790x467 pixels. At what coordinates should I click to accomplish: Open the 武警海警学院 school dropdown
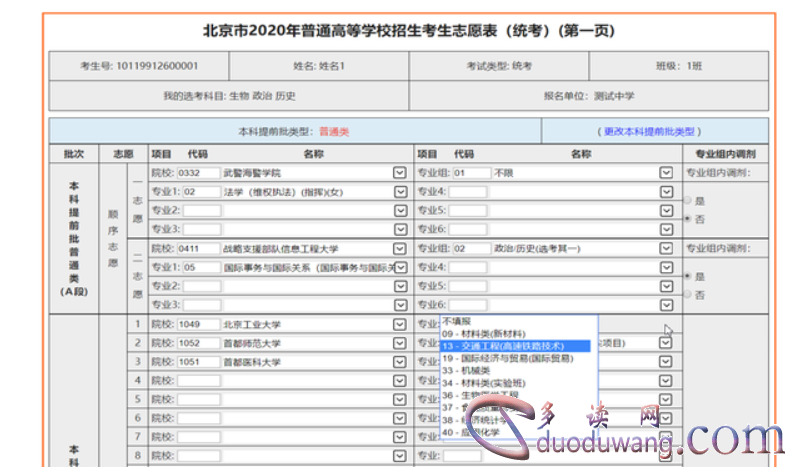click(x=401, y=173)
